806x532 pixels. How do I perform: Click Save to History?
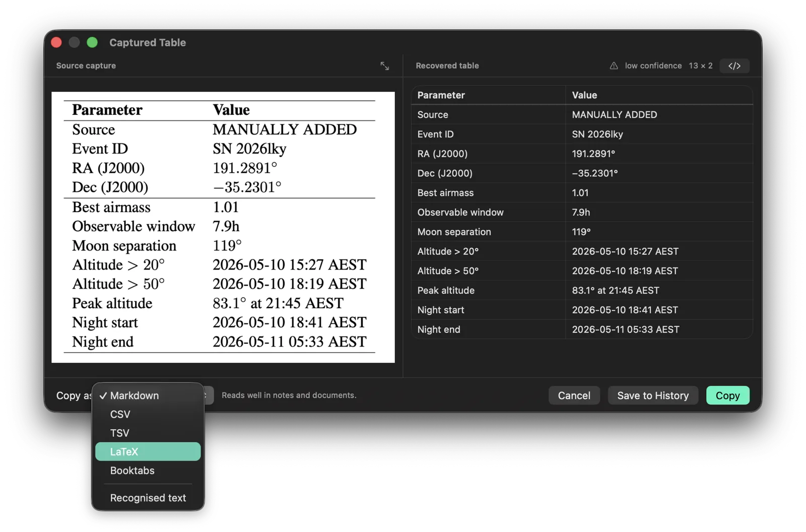(652, 395)
